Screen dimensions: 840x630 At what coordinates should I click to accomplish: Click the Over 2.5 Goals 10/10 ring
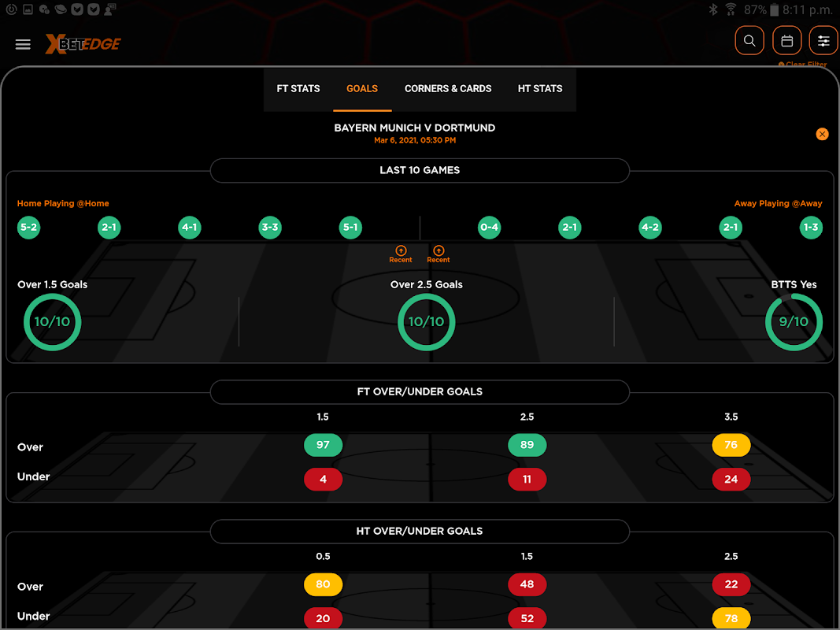point(427,322)
